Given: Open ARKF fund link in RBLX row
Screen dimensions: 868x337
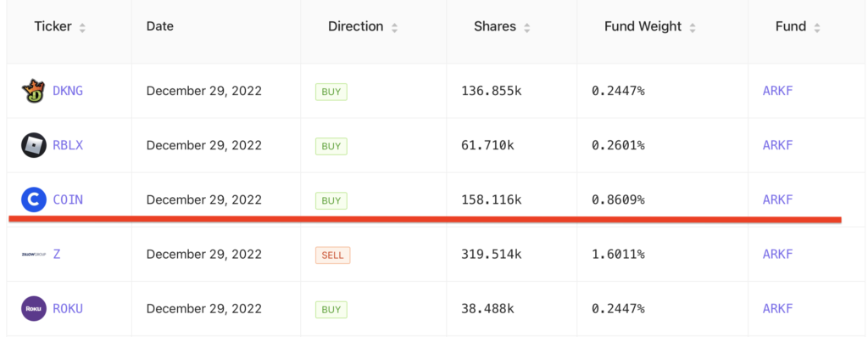Looking at the screenshot, I should tap(778, 146).
